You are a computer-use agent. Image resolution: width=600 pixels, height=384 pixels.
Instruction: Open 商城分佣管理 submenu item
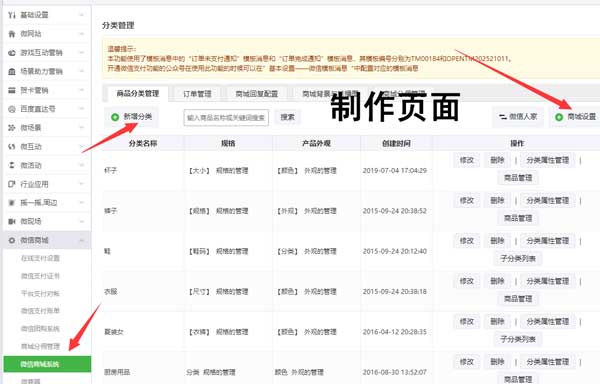point(40,346)
